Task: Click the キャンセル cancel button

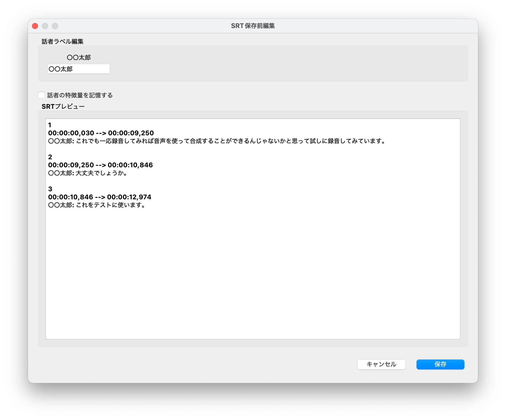Action: [381, 364]
